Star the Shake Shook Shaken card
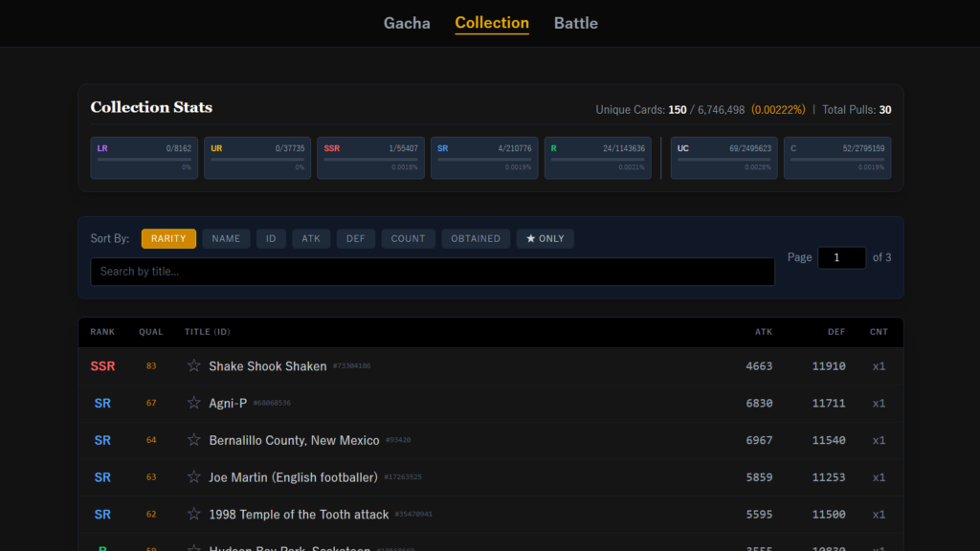 tap(194, 366)
